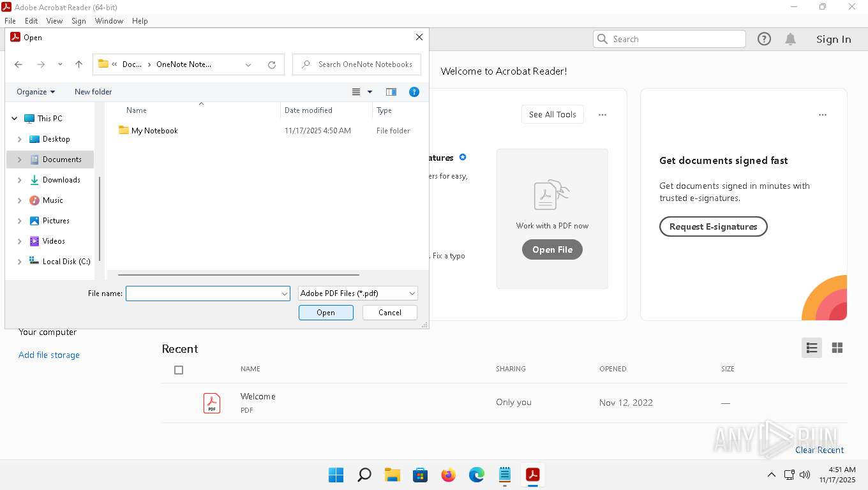Screen dimensions: 868x490
Task: Open the file type filter dropdown
Action: 358,293
